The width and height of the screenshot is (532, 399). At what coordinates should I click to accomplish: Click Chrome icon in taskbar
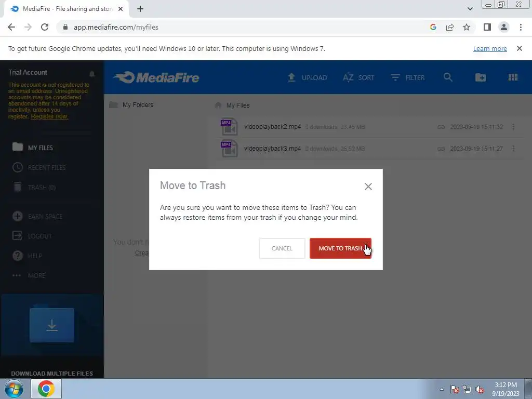pyautogui.click(x=46, y=389)
